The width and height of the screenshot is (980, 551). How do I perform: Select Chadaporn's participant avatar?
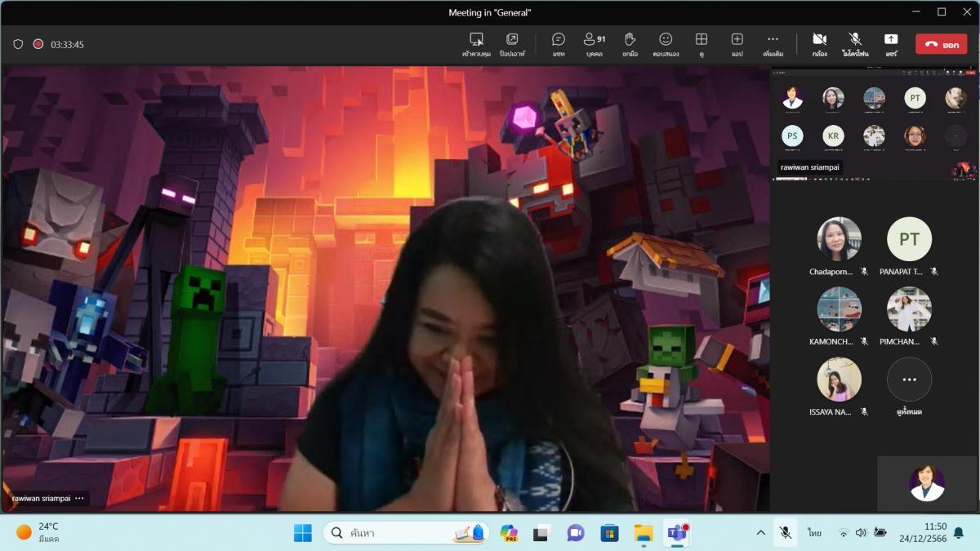(840, 239)
